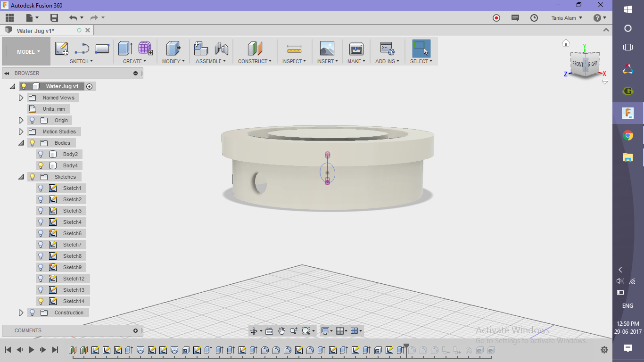Screen dimensions: 644x362
Task: Open the Tania Alam user dropdown
Action: [x=567, y=18]
